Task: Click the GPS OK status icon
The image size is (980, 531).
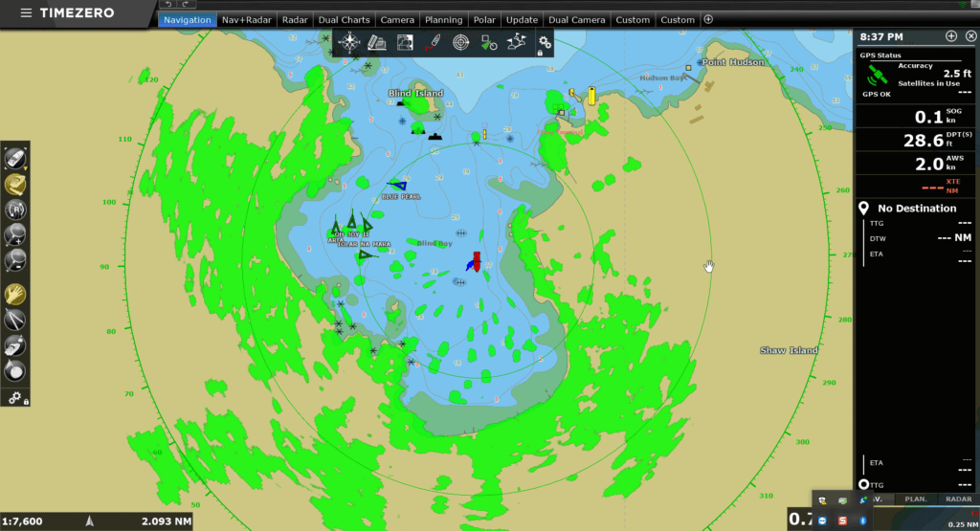Action: [x=877, y=77]
